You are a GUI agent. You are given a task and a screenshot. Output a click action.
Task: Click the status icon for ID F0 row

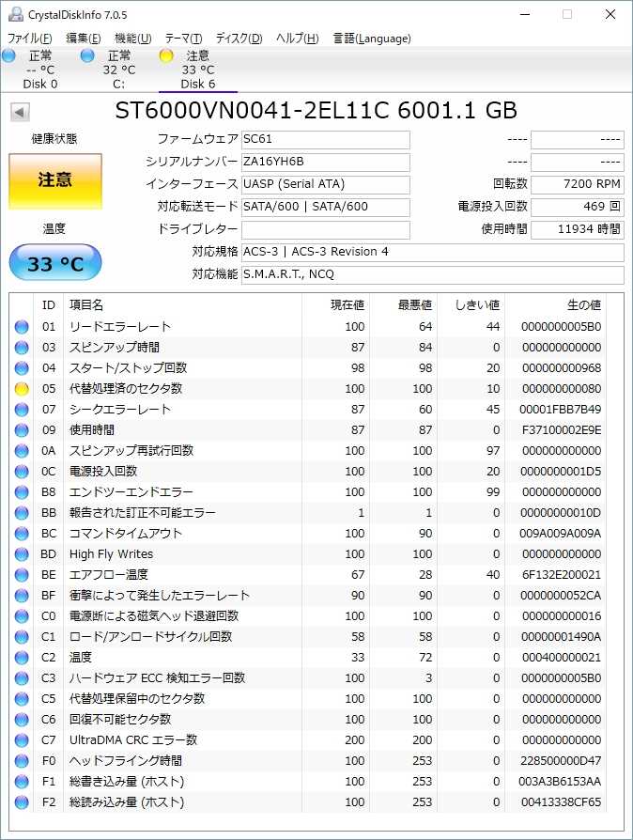(x=22, y=761)
